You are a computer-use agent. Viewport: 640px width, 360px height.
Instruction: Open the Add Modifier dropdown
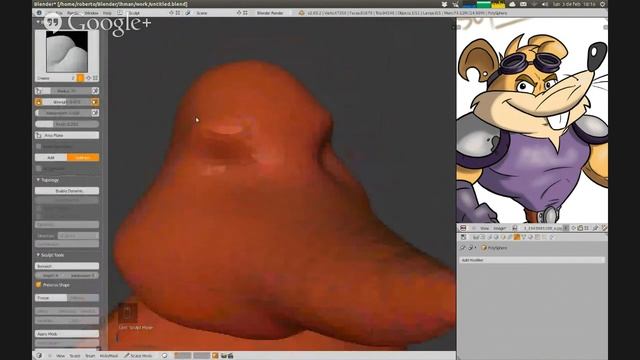[x=532, y=260]
